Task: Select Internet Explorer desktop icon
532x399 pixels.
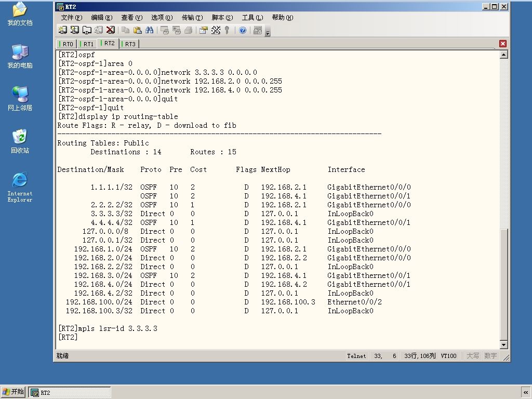Action: click(x=20, y=187)
